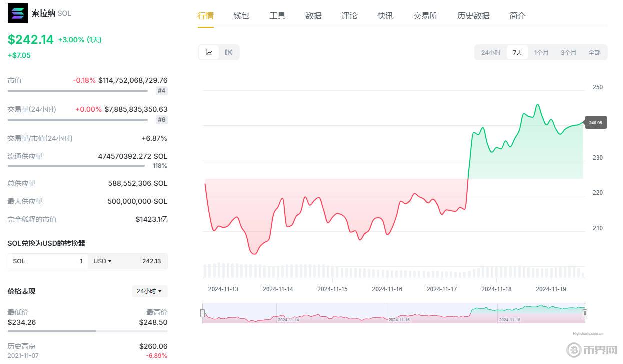Select the 1个月 time range
The height and width of the screenshot is (364, 623).
coord(541,52)
